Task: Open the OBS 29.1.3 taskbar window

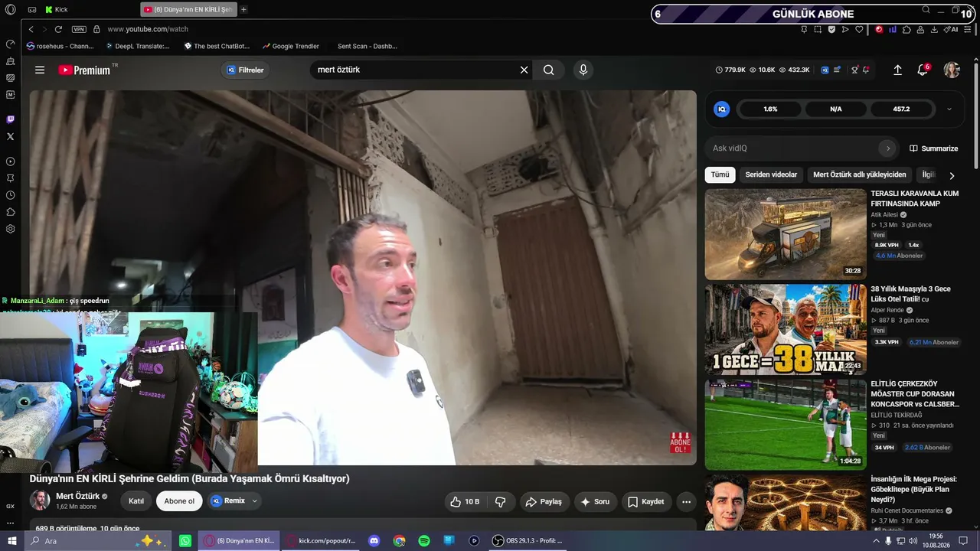Action: [x=528, y=541]
